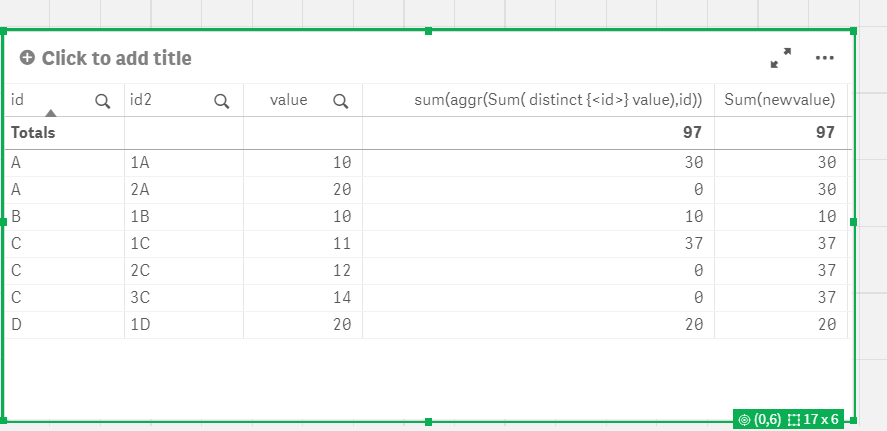Click the search icon in id column
887x431 pixels.
tap(102, 100)
